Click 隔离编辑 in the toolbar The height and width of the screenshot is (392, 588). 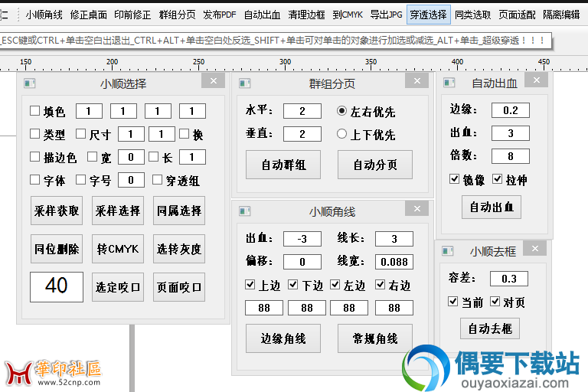(561, 15)
